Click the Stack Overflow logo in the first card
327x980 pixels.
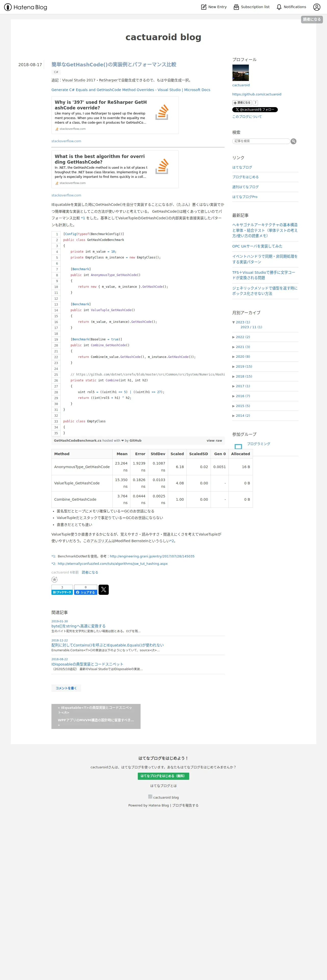[162, 112]
